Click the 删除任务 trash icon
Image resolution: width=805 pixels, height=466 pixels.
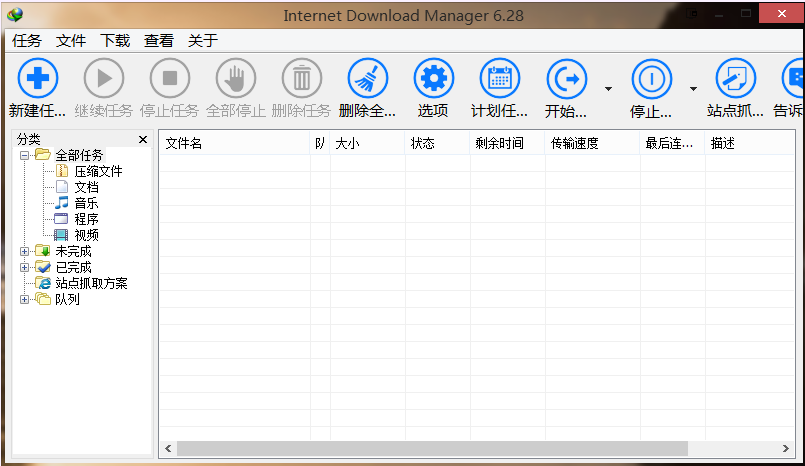point(302,78)
